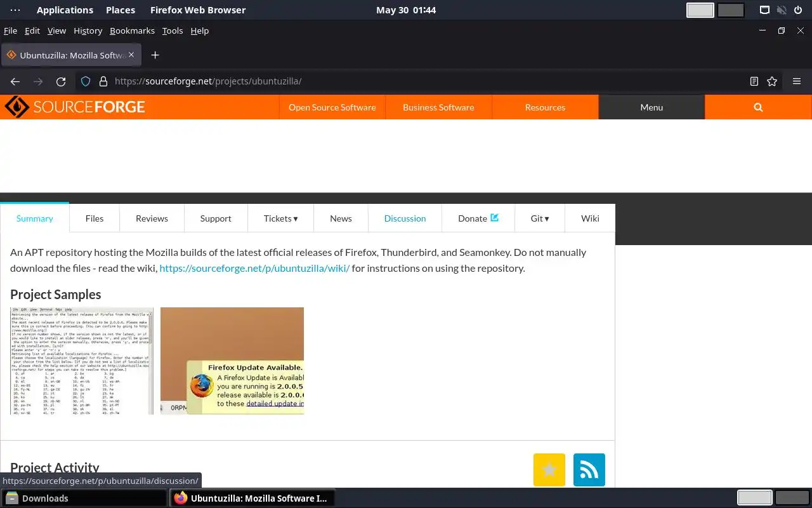Open the History menu

point(88,30)
